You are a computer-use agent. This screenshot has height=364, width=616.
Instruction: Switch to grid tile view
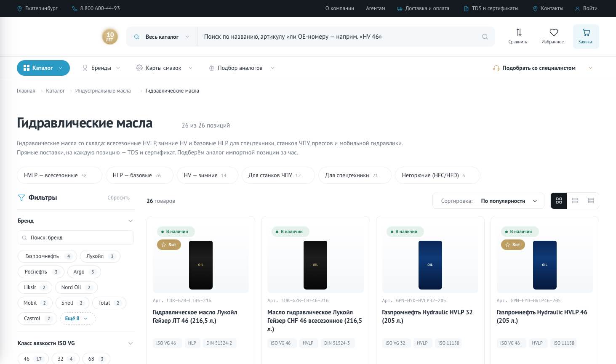559,201
